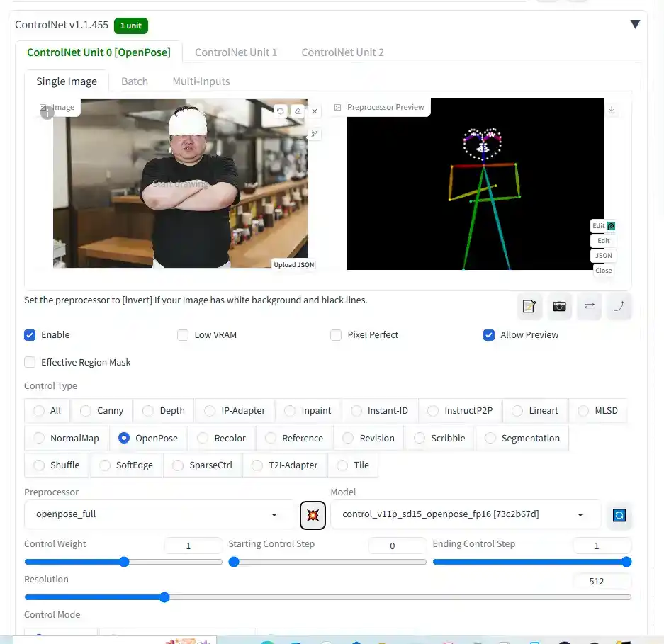Viewport: 664px width, 644px height.
Task: Run preprocessor with explosion icon
Action: pyautogui.click(x=313, y=515)
